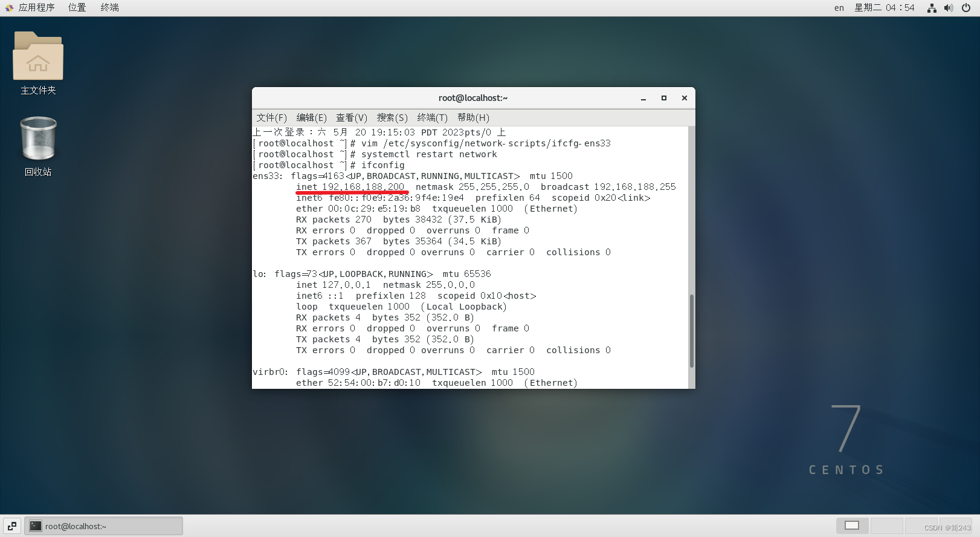The image size is (980, 537).
Task: Open 文件(F) menu in terminal
Action: pyautogui.click(x=271, y=117)
